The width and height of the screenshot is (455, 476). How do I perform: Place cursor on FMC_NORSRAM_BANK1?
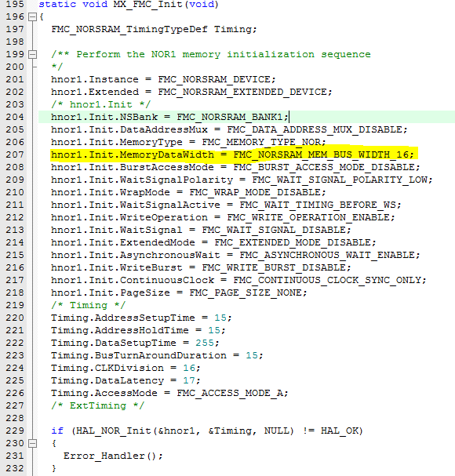[x=230, y=117]
